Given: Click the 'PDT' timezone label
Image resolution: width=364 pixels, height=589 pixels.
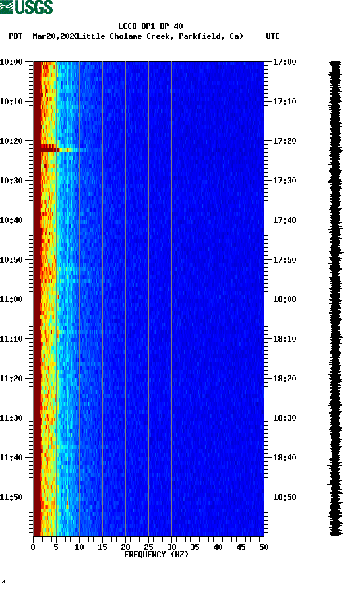Looking at the screenshot, I should 15,36.
